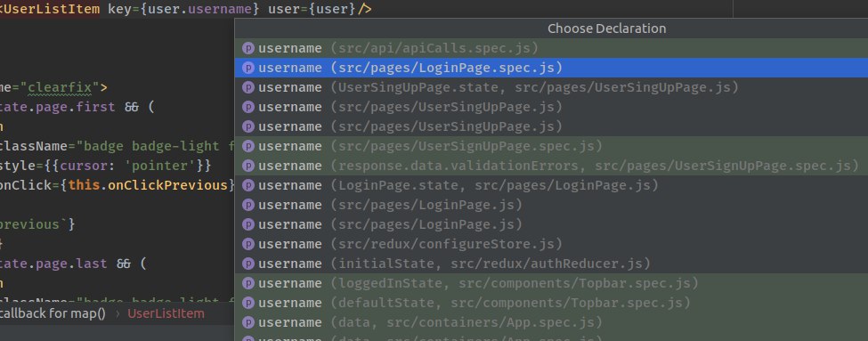The image size is (868, 341).
Task: Click the property icon of the UserSingUpPage.state entry
Action: [248, 88]
